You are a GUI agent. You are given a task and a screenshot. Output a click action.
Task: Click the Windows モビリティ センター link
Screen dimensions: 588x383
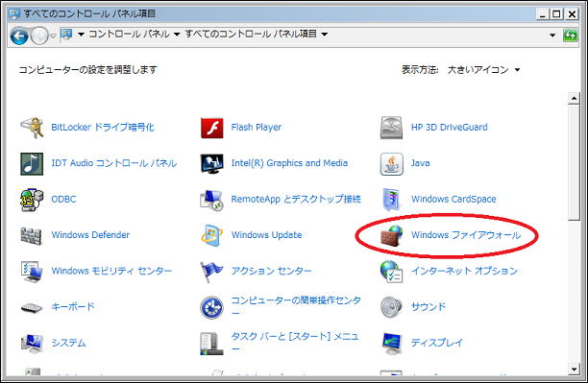111,271
